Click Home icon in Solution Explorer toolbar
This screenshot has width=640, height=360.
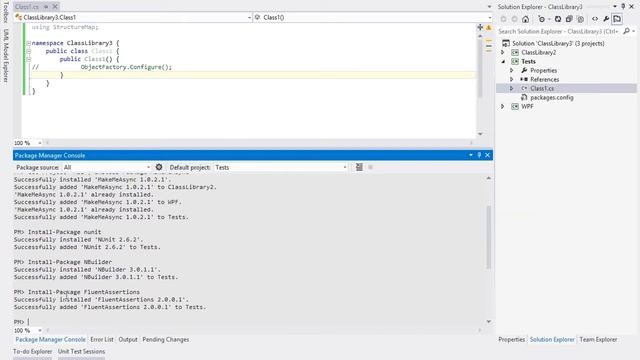click(525, 19)
